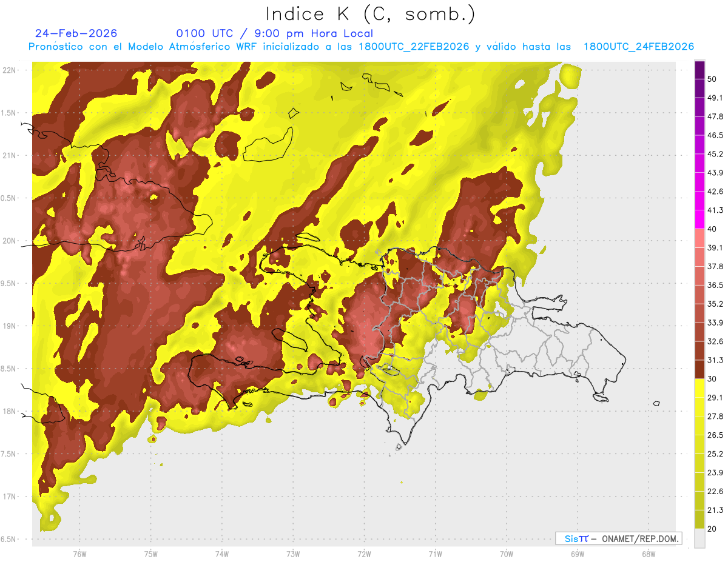Click the '26.5' color scale label
728x562 pixels.
point(715,435)
